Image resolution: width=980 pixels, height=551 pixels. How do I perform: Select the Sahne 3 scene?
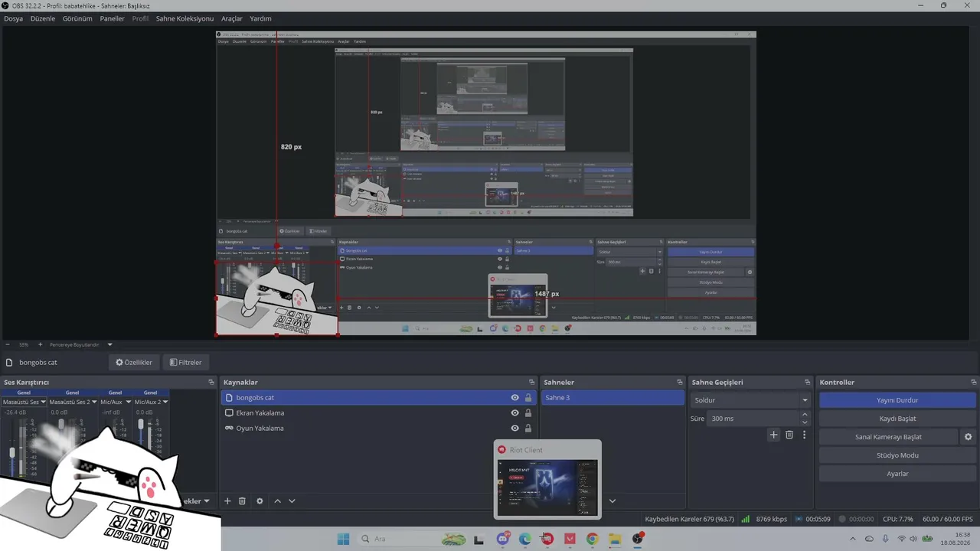click(x=612, y=398)
